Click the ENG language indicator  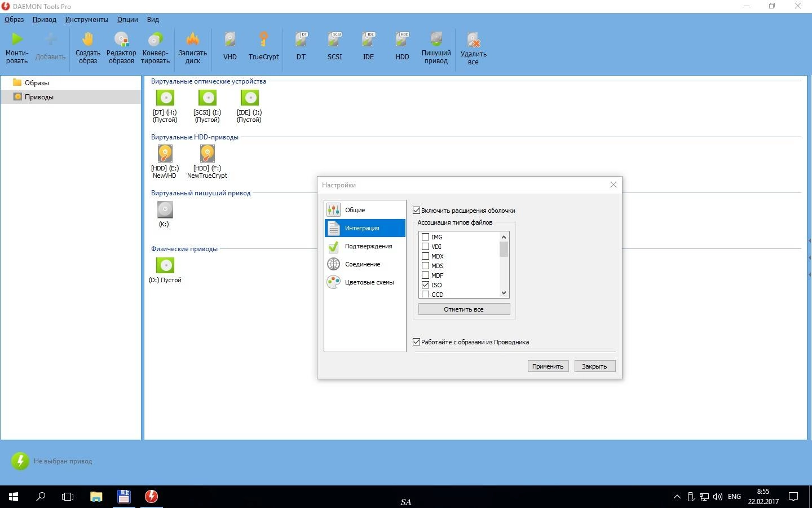click(734, 497)
